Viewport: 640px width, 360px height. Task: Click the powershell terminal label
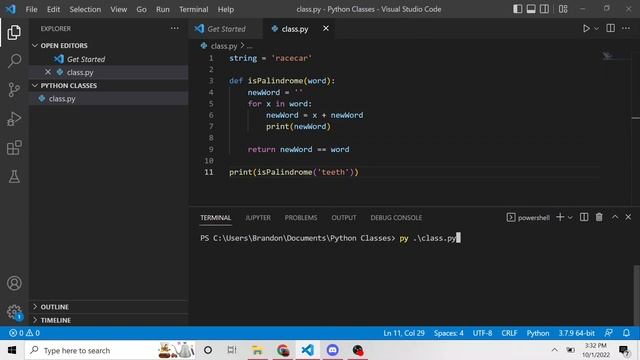(528, 218)
